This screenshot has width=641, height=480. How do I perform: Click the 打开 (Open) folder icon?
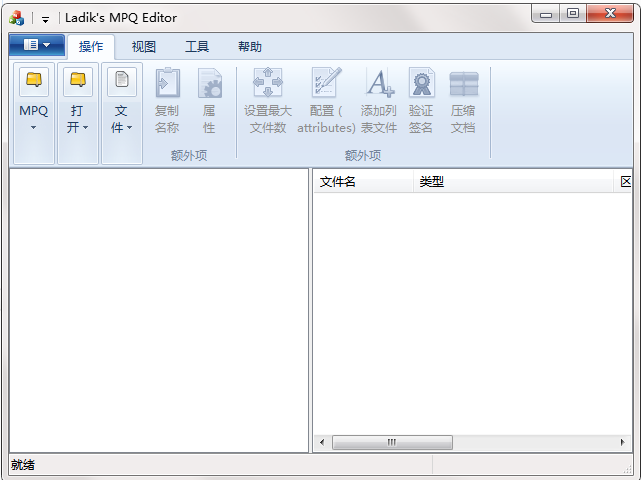tap(78, 80)
